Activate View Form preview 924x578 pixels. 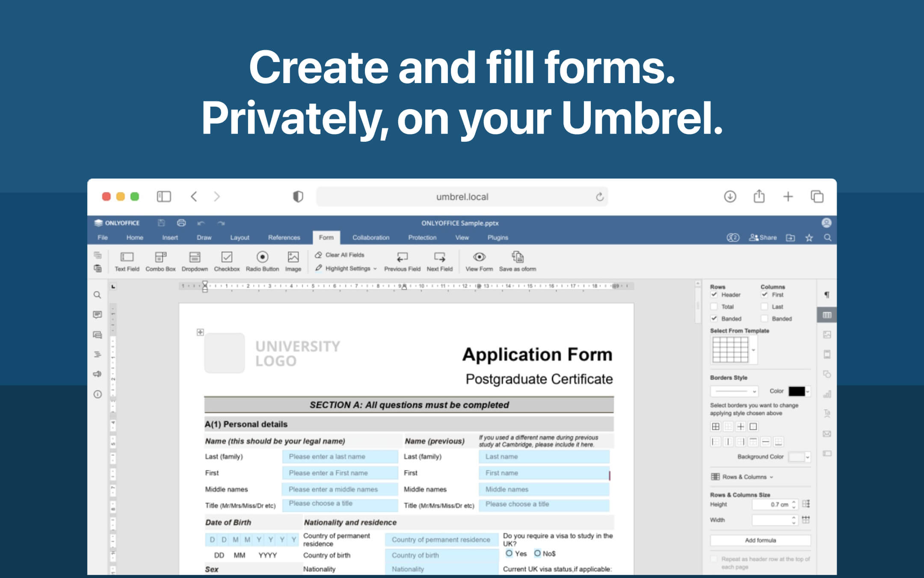coord(478,261)
